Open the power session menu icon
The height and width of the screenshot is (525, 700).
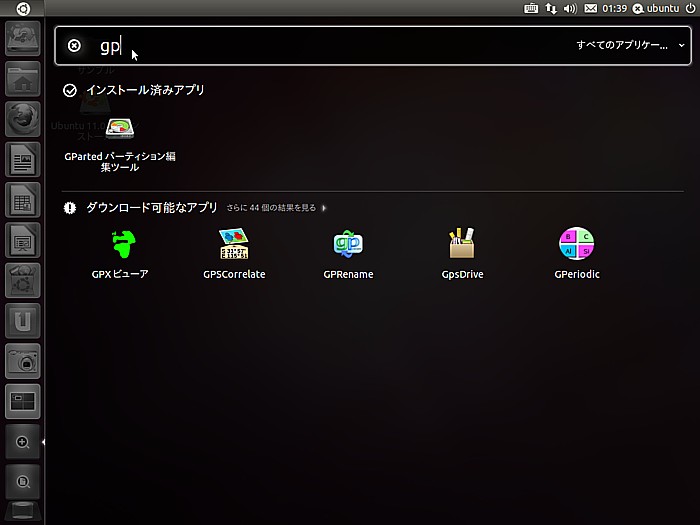[x=690, y=8]
